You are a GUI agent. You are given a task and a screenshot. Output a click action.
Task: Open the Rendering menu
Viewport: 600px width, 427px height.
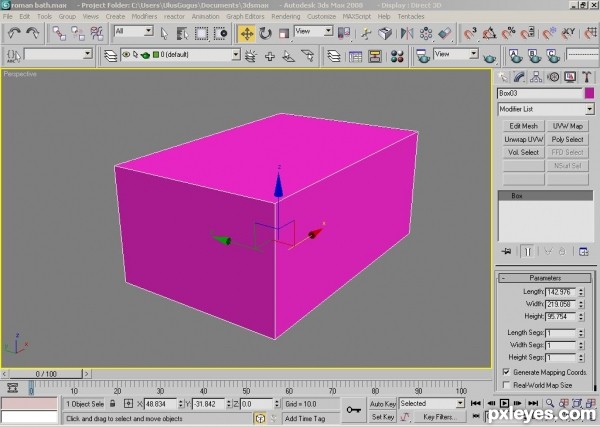(286, 16)
